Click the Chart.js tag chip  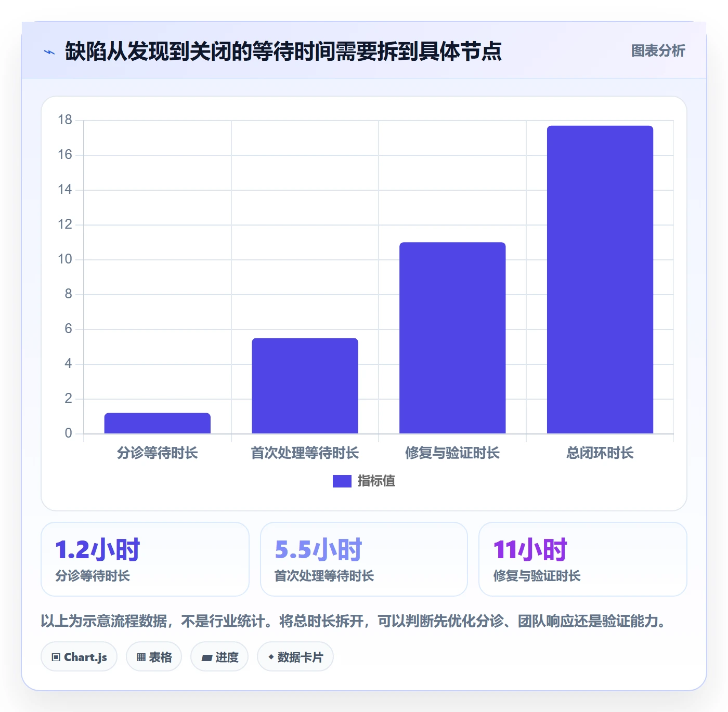(79, 657)
